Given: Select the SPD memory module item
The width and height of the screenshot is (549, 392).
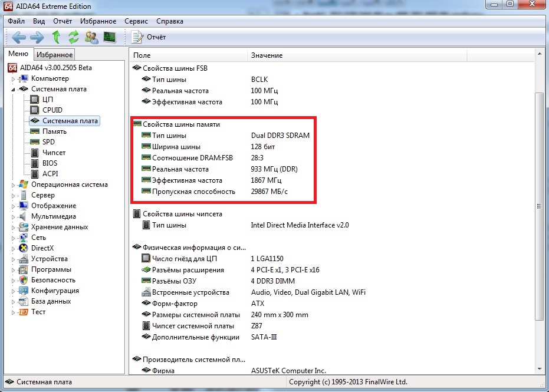Looking at the screenshot, I should point(48,142).
